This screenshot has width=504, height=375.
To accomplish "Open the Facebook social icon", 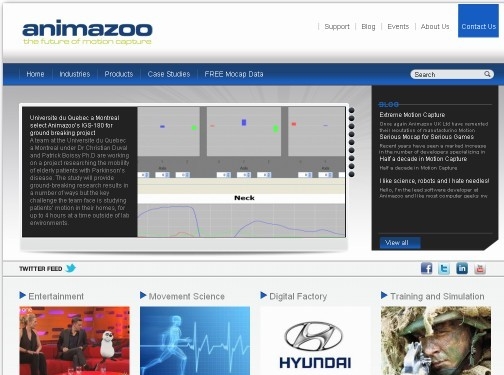I will coord(426,268).
